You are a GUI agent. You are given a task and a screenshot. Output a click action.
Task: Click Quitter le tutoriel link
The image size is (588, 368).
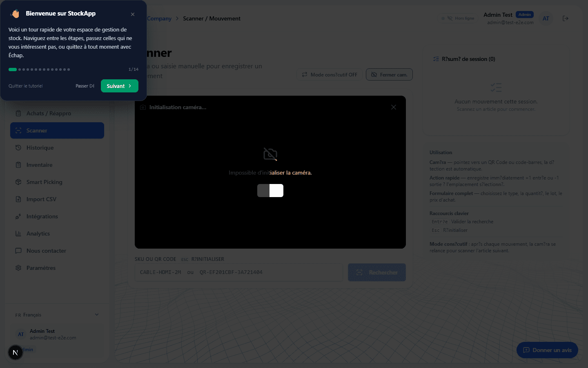[x=26, y=86]
